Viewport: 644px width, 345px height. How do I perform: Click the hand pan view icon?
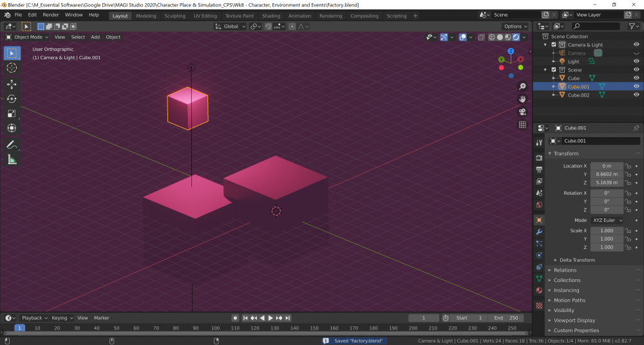[x=522, y=99]
